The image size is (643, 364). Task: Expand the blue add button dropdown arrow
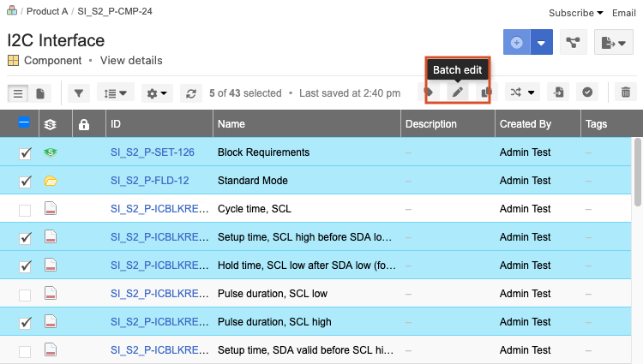(x=541, y=42)
